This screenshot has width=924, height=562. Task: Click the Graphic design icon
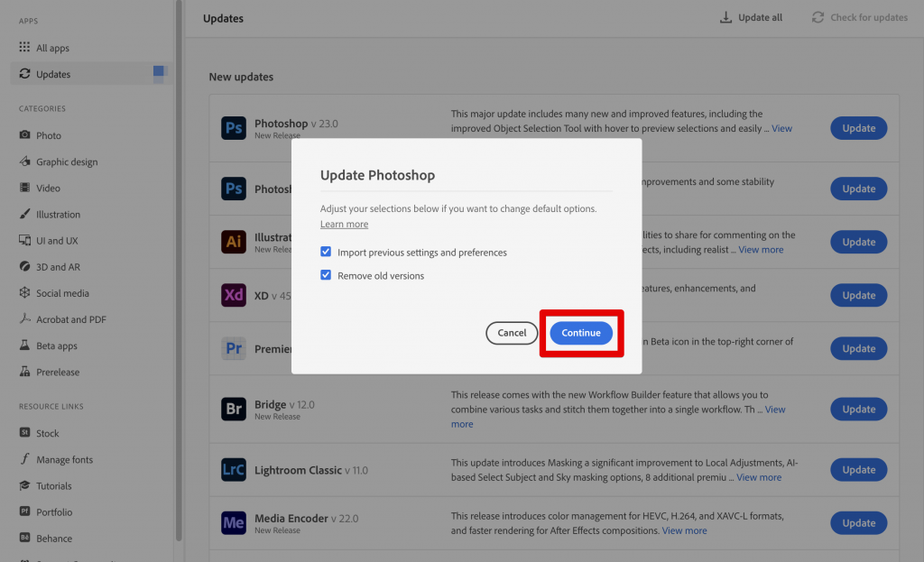[24, 161]
